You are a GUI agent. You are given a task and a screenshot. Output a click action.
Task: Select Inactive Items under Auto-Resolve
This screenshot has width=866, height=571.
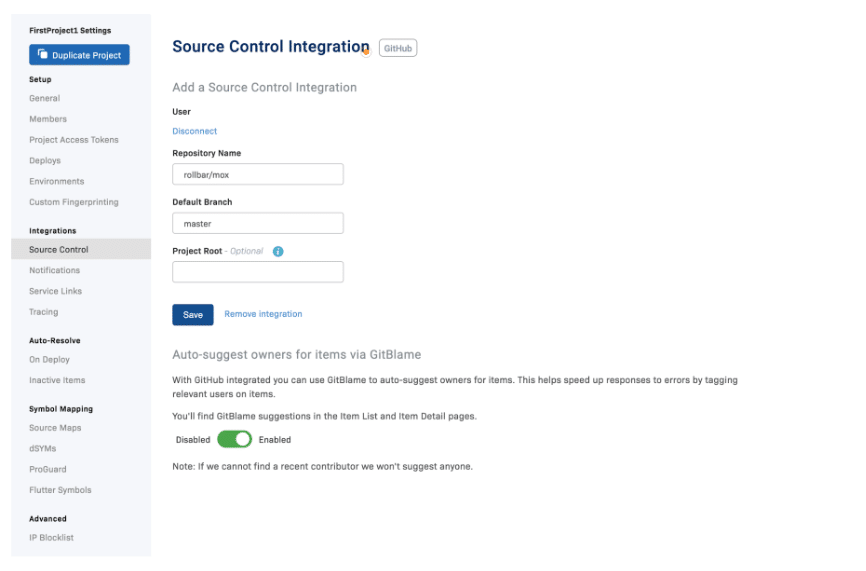click(57, 380)
